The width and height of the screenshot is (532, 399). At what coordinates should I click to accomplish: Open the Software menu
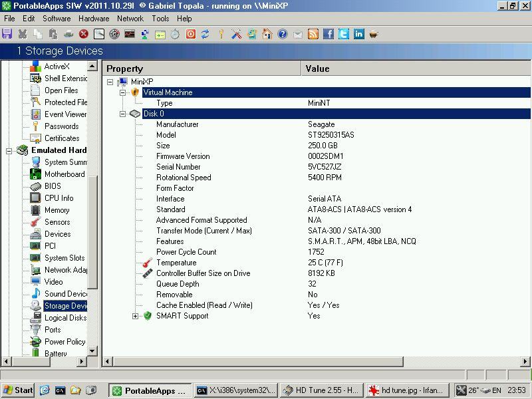pyautogui.click(x=57, y=19)
